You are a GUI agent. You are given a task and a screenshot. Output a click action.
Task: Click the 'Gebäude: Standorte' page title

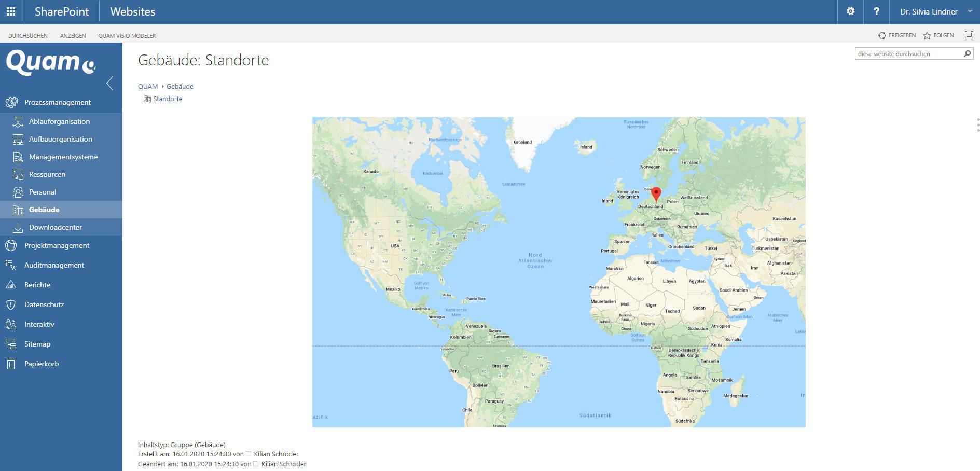coord(203,60)
